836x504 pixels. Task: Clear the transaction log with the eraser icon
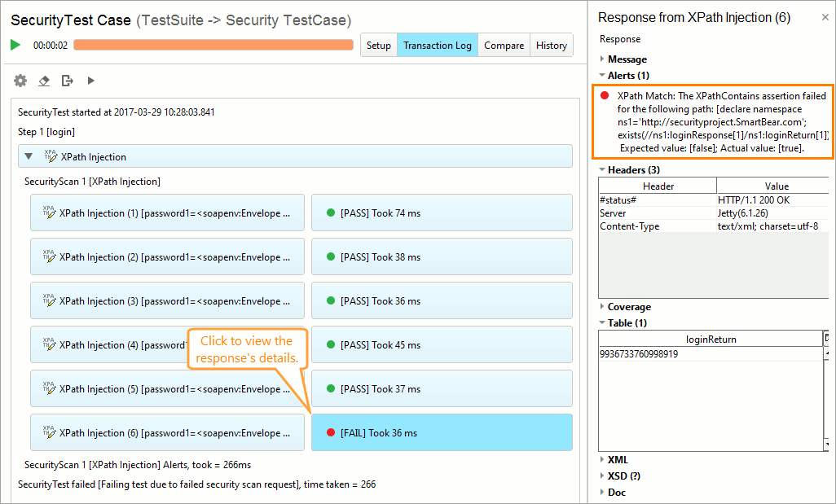pos(44,80)
